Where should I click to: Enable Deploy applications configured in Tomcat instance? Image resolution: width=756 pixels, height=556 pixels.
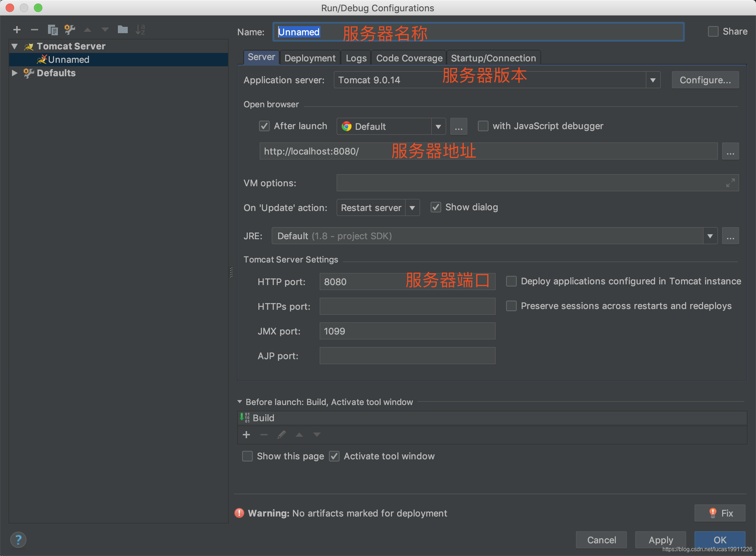511,281
